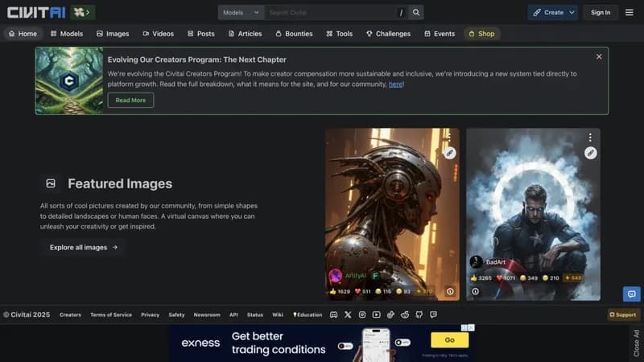Open the Newsroom footer link
The width and height of the screenshot is (644, 362).
pos(207,315)
